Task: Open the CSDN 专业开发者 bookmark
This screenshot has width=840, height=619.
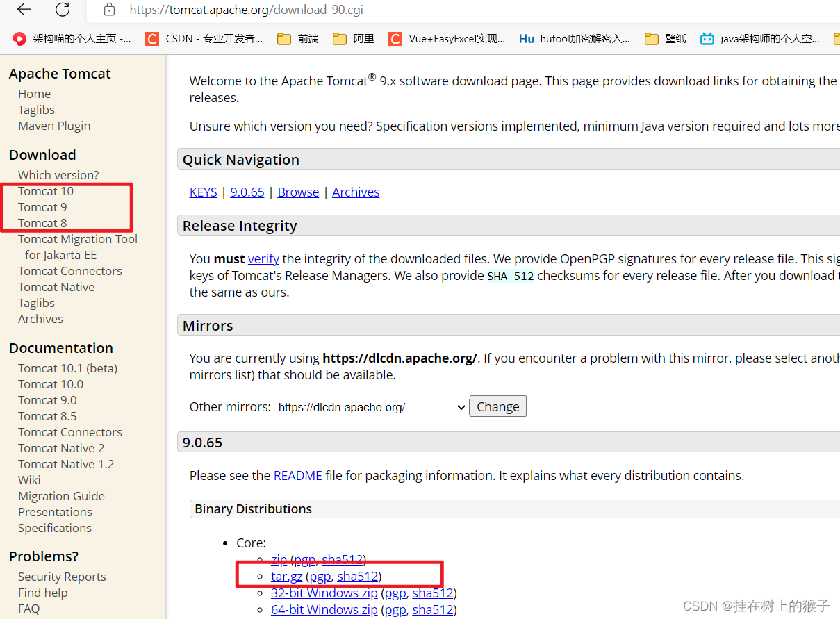Action: [204, 39]
